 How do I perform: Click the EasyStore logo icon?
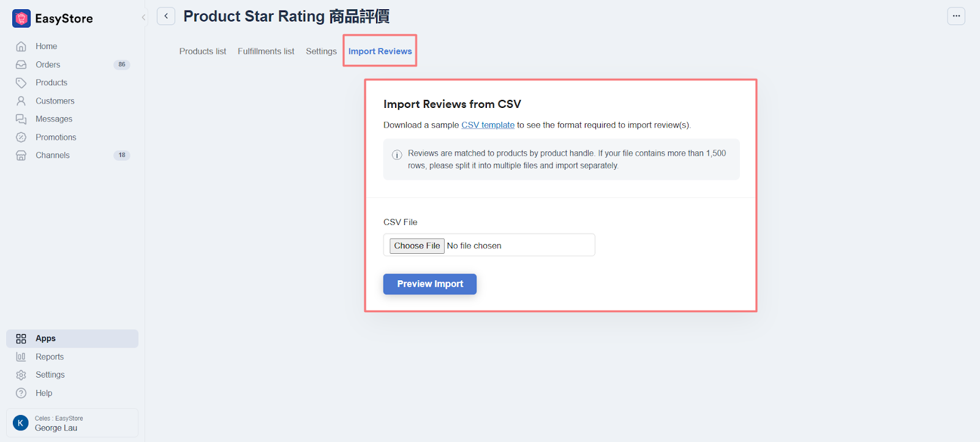(21, 18)
